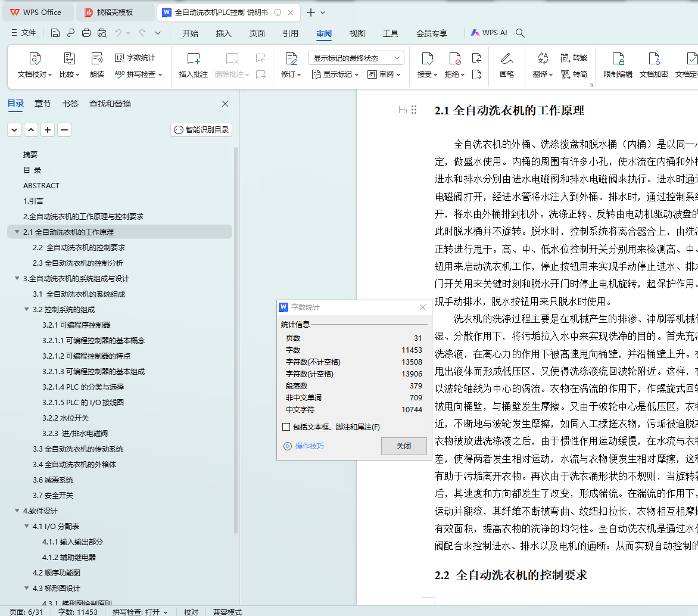Click 智能识别目录 button
Screen dimensions: 698x616
point(201,130)
